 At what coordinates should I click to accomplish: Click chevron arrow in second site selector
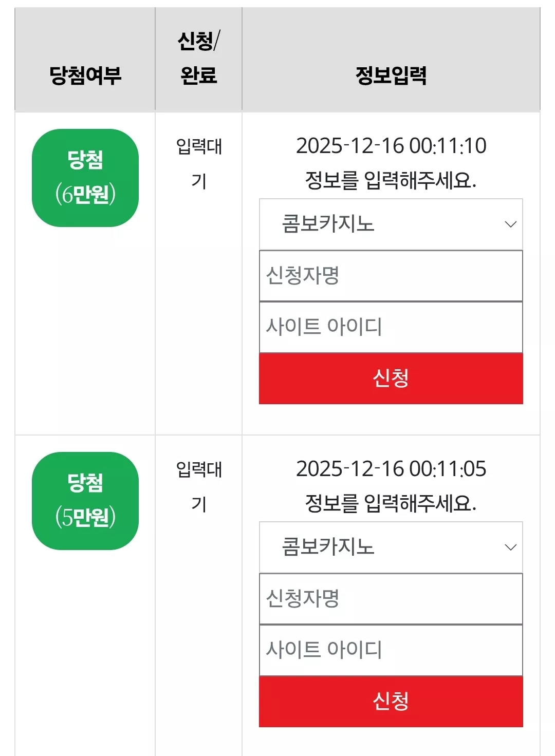[510, 547]
